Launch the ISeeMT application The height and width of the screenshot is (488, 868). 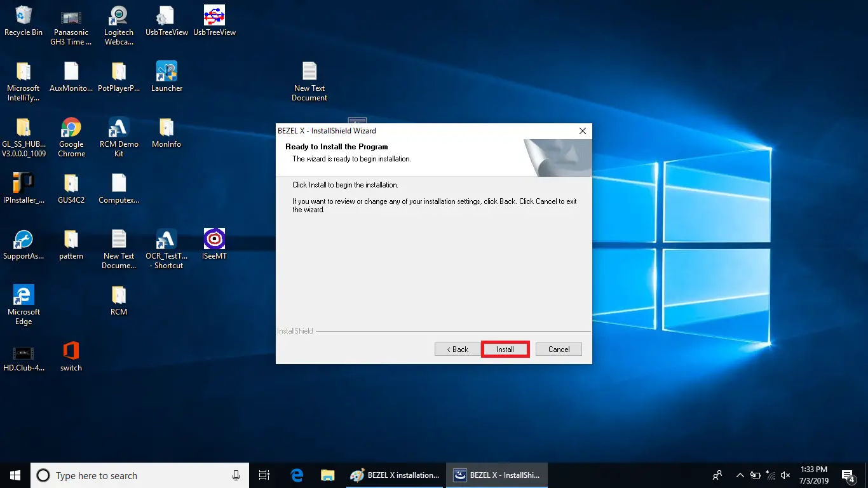[x=214, y=240]
